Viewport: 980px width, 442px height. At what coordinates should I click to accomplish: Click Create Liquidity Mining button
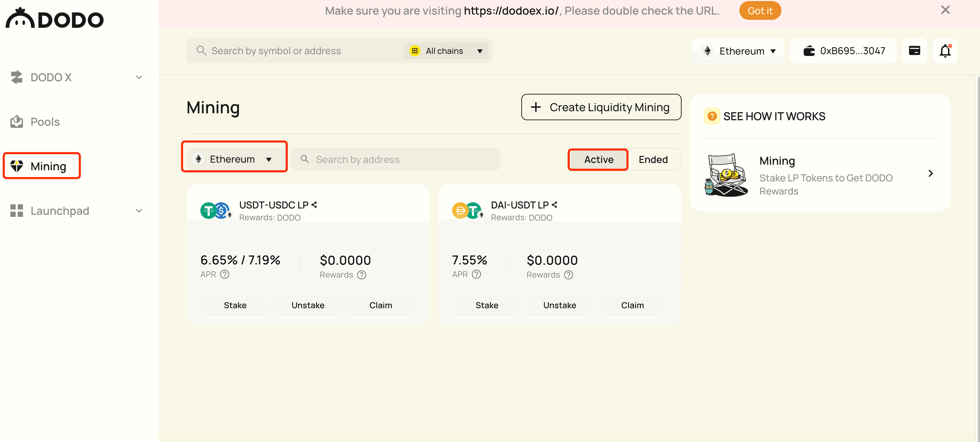point(601,107)
